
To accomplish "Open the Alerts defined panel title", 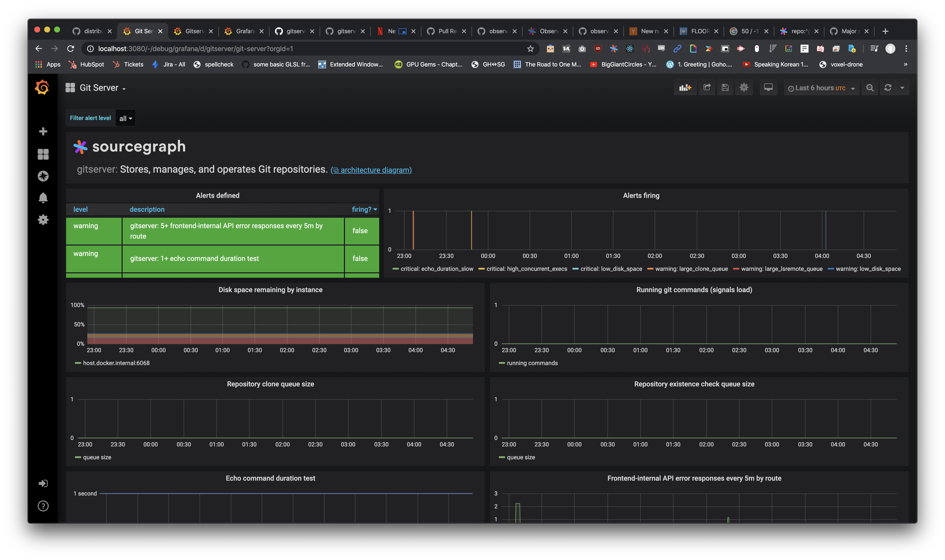I will click(217, 195).
